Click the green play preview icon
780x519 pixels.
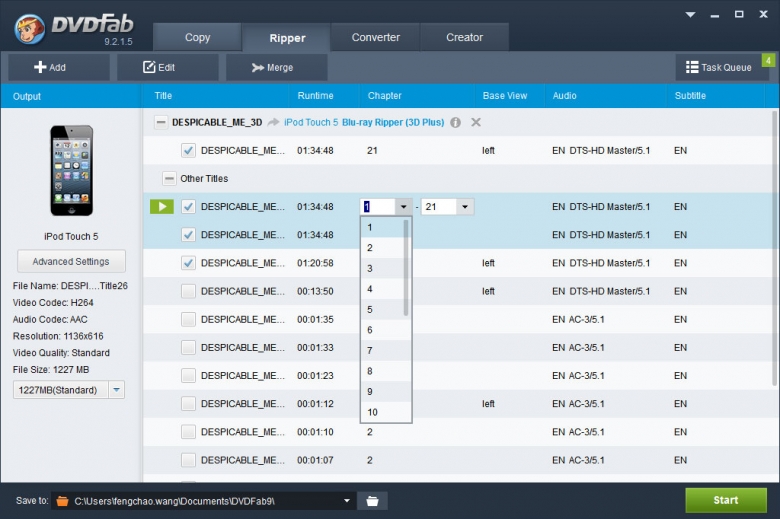click(x=161, y=207)
